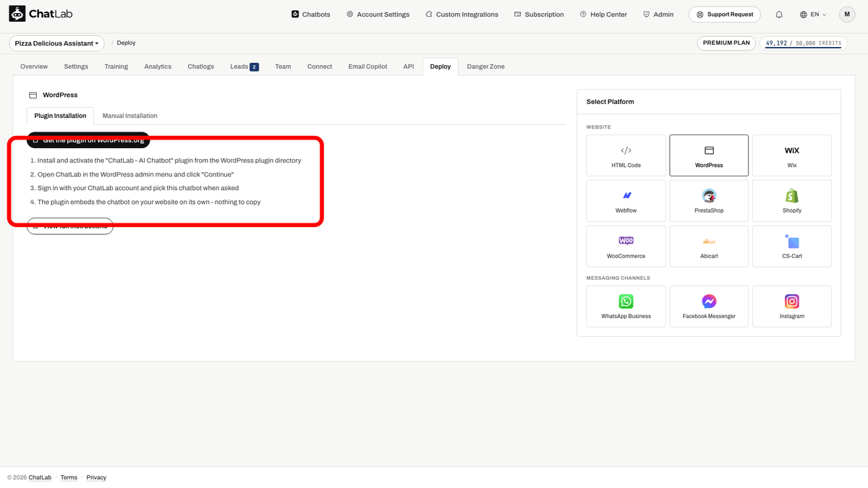Switch to the Settings tab
The image size is (868, 488).
point(76,67)
